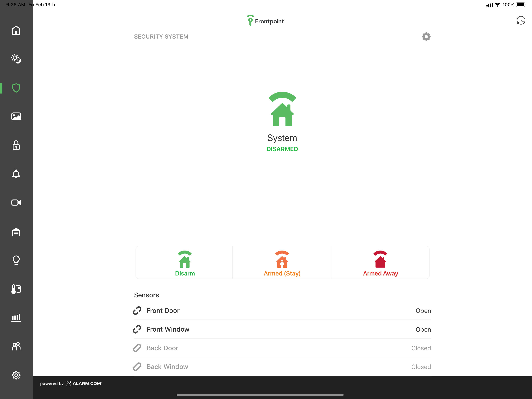Tap the iPad home indicator bar
The height and width of the screenshot is (399, 532).
(x=260, y=395)
